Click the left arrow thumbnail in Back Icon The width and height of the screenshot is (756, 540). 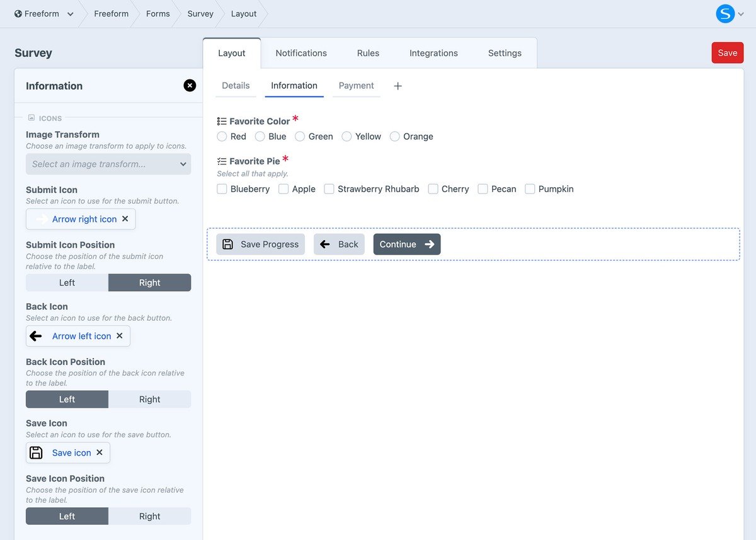point(36,336)
